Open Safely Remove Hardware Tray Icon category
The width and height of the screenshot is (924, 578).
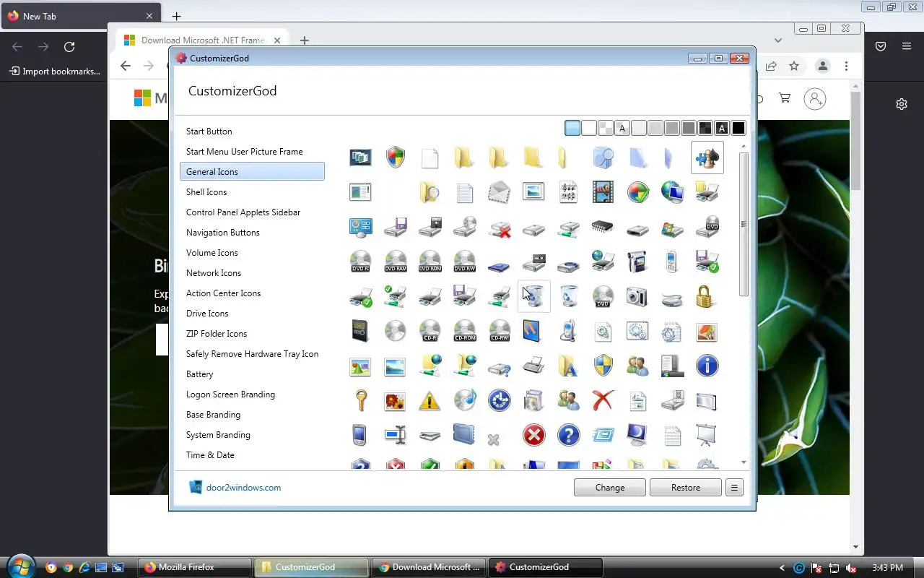pyautogui.click(x=252, y=354)
